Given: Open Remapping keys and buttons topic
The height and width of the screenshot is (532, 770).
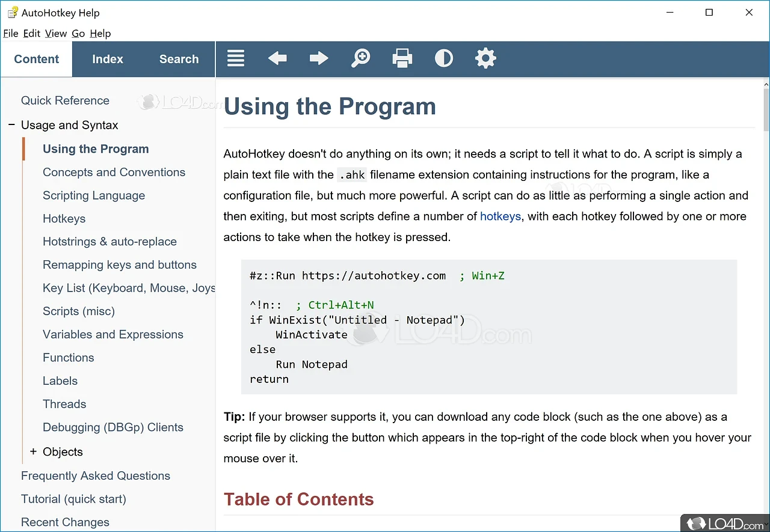Looking at the screenshot, I should click(120, 265).
